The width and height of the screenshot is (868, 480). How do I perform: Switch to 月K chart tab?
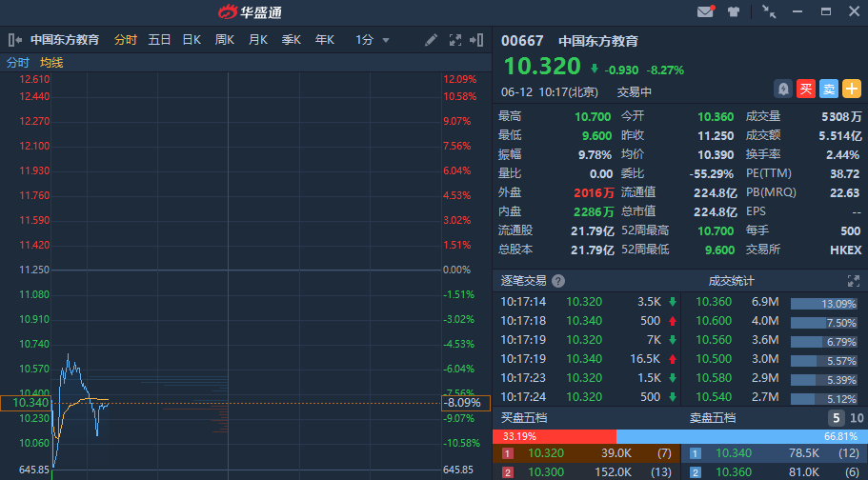[258, 40]
